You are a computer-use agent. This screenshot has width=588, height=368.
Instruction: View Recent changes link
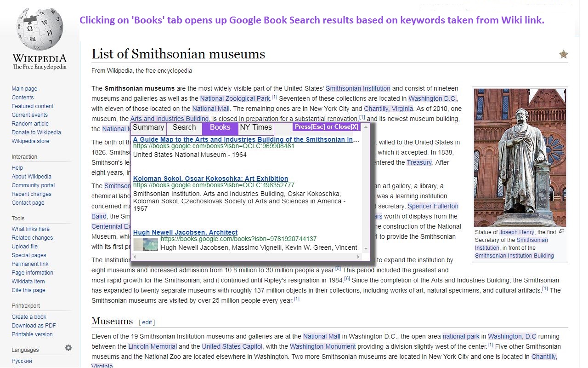pyautogui.click(x=32, y=194)
